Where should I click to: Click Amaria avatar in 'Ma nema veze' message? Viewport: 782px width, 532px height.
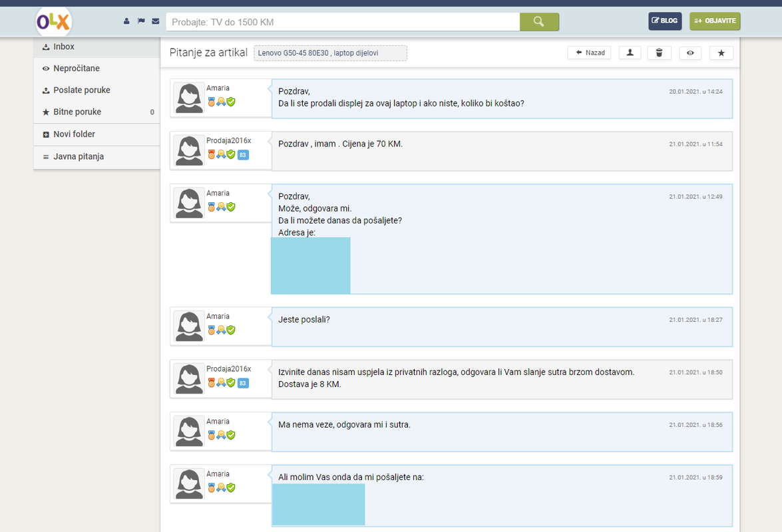[x=189, y=432]
